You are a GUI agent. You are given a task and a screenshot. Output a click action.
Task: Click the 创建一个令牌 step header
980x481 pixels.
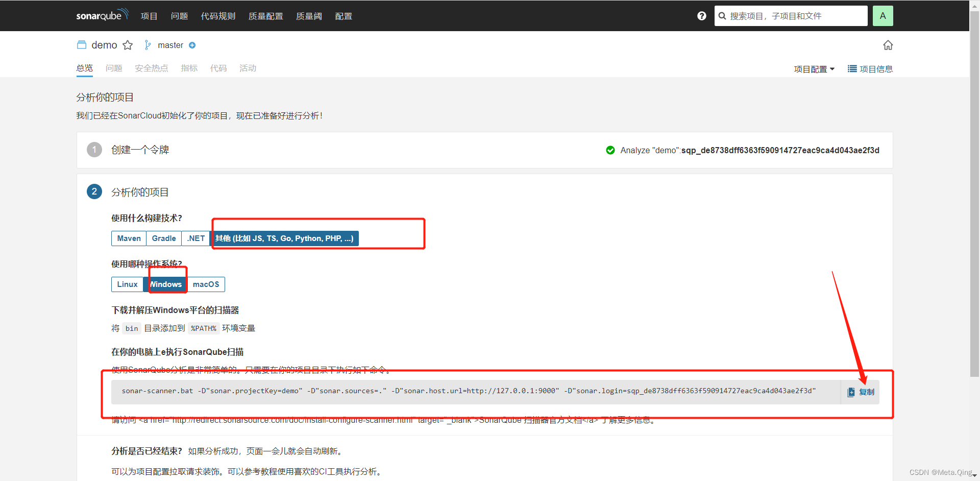140,150
